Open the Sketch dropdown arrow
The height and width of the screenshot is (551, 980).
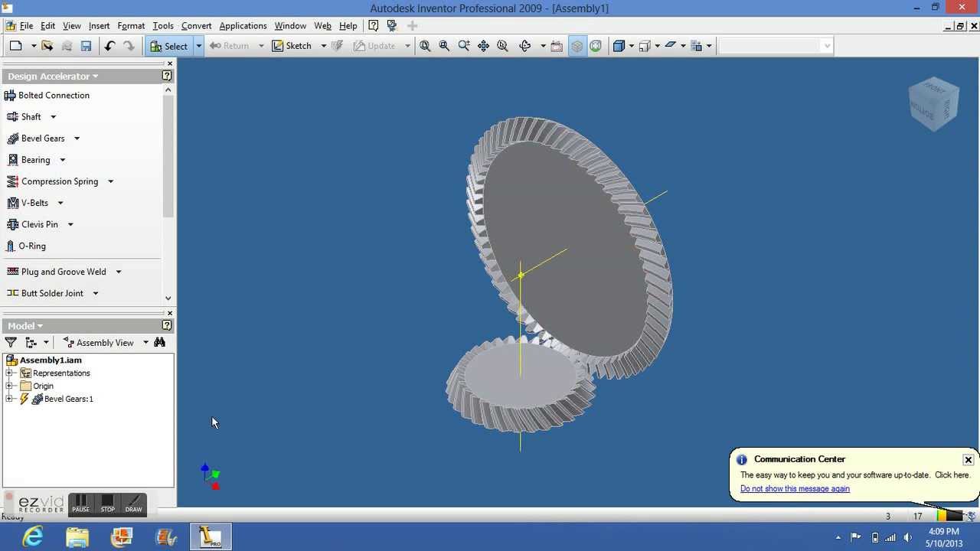tap(323, 46)
